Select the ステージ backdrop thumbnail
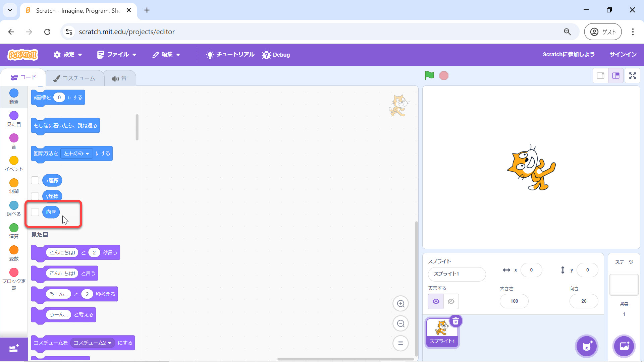The height and width of the screenshot is (362, 644). [624, 285]
